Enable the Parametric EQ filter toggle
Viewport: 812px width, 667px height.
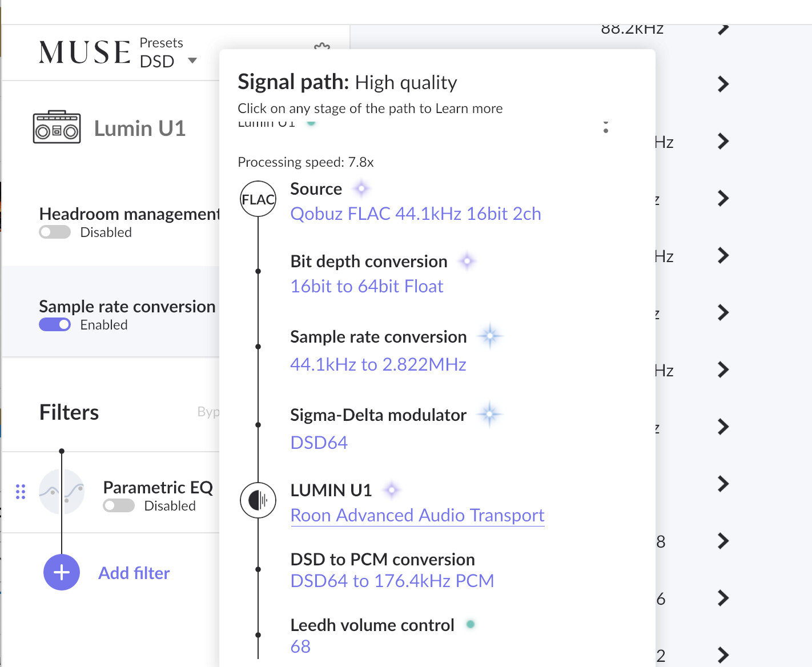click(x=119, y=506)
